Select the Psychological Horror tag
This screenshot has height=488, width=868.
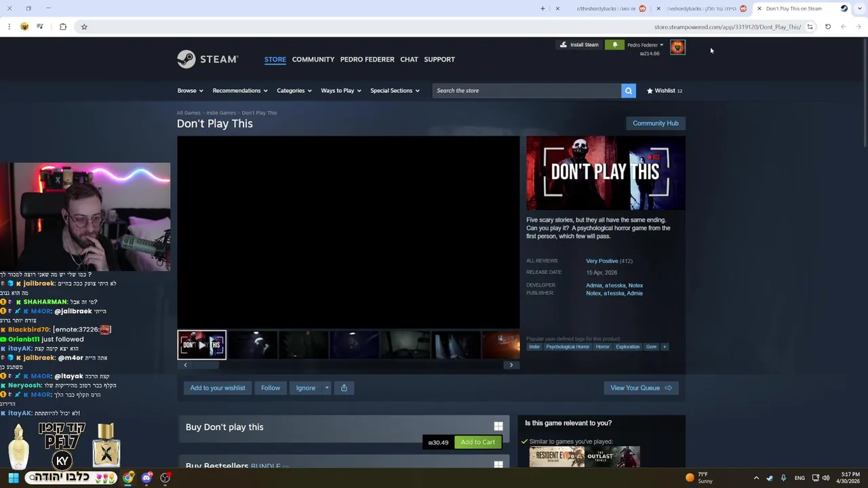[x=568, y=346]
